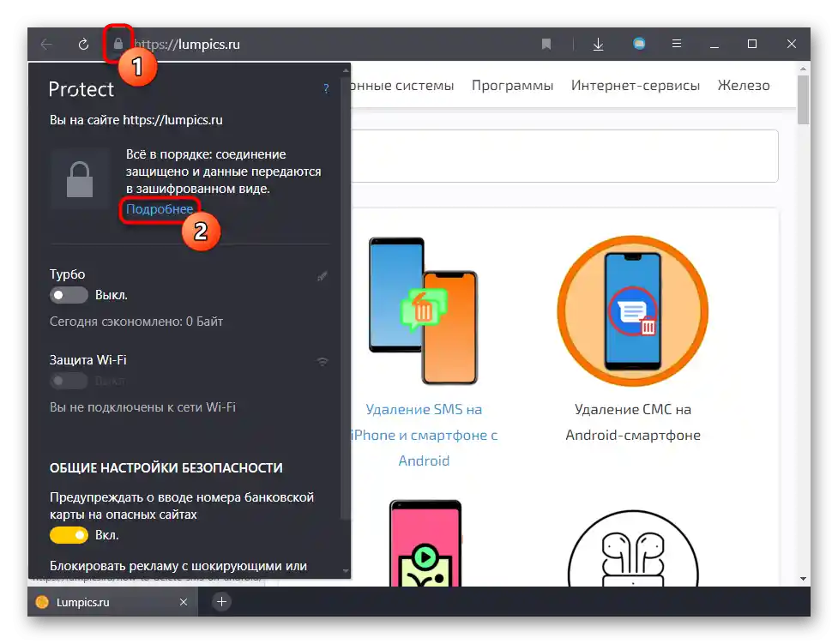Open the Железо menu item
The image size is (838, 644).
click(x=744, y=86)
